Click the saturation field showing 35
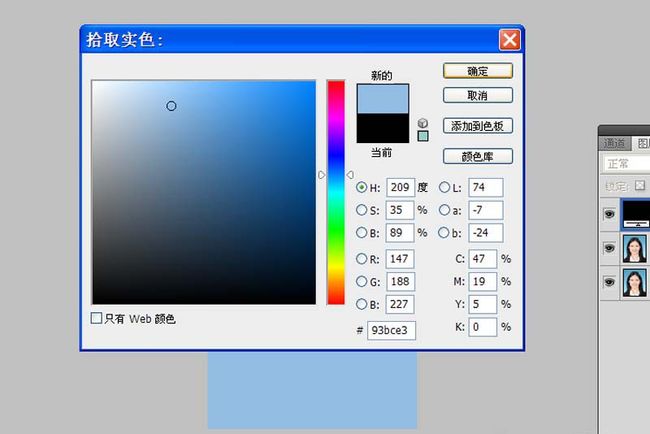This screenshot has width=650, height=434. pyautogui.click(x=400, y=210)
